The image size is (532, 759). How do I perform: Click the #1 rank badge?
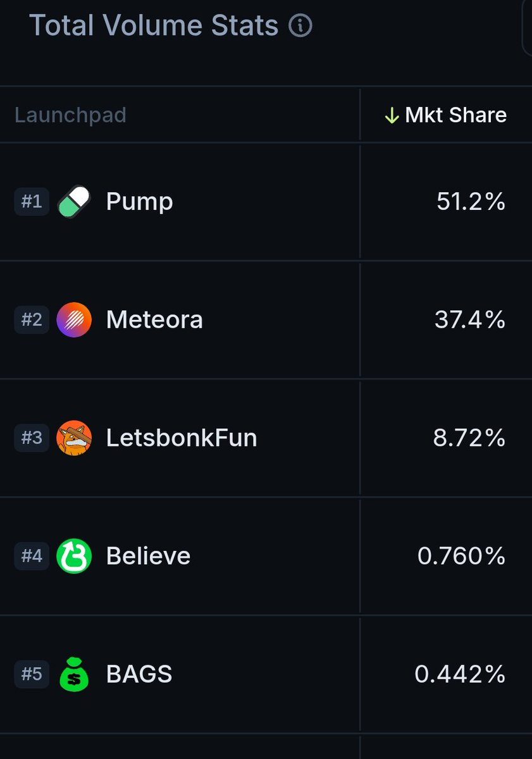[32, 202]
